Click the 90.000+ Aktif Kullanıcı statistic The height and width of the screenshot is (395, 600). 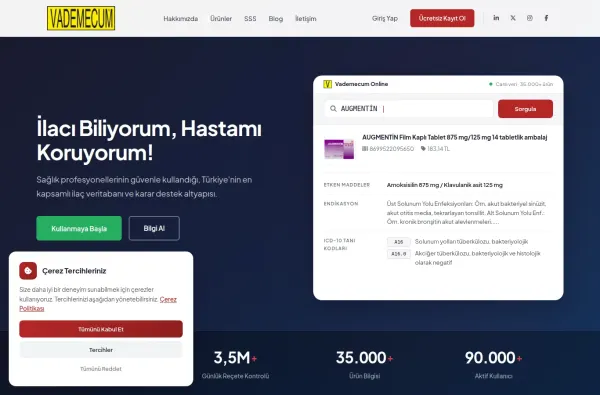493,364
